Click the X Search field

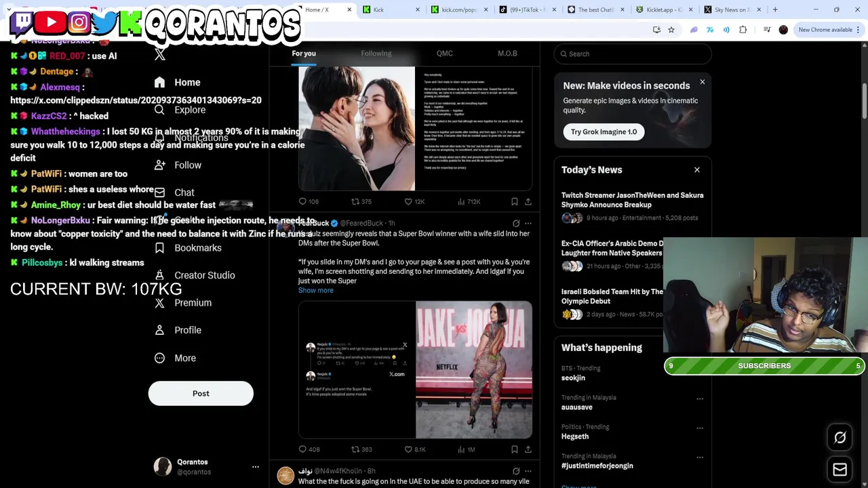click(x=633, y=54)
